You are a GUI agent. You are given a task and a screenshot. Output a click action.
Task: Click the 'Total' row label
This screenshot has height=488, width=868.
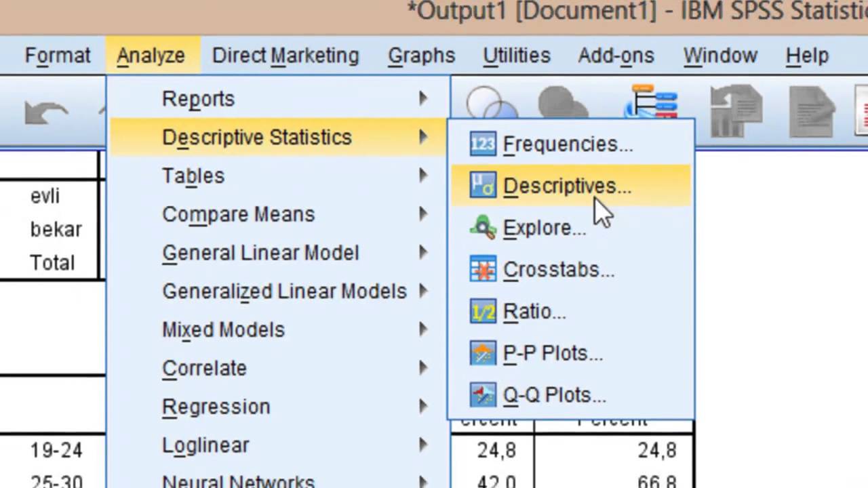[x=52, y=263]
